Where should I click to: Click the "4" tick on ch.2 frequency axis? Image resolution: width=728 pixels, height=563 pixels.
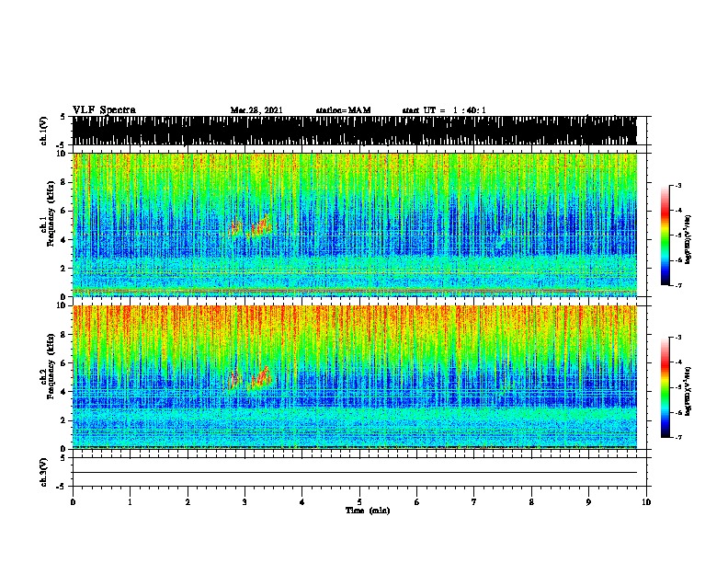(63, 392)
